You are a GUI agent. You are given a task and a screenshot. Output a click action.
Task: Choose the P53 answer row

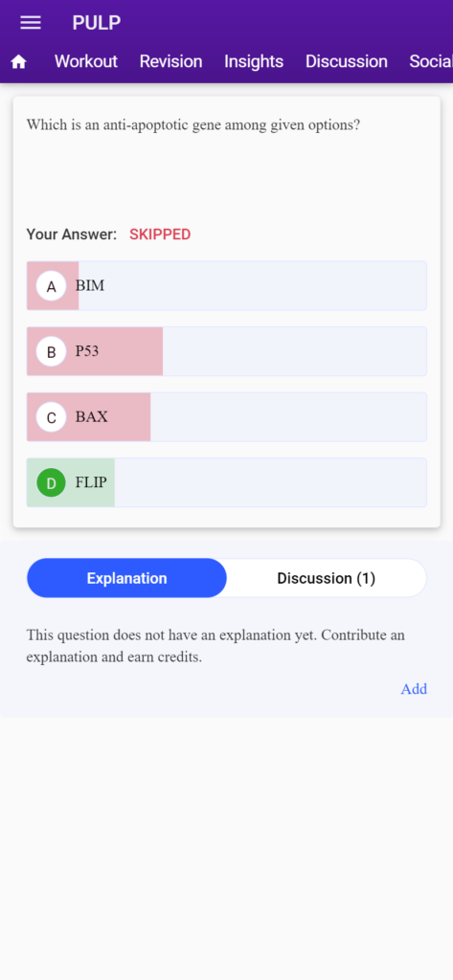click(x=226, y=351)
